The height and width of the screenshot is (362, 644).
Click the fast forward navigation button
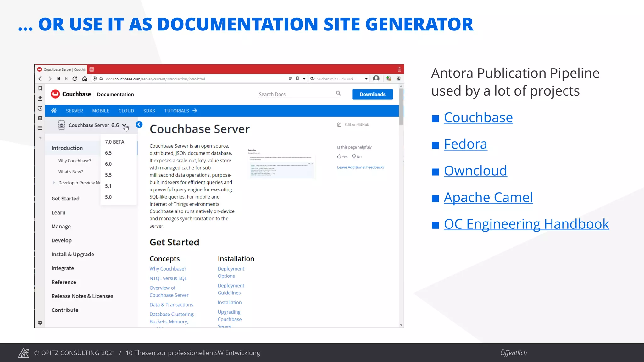coord(66,79)
